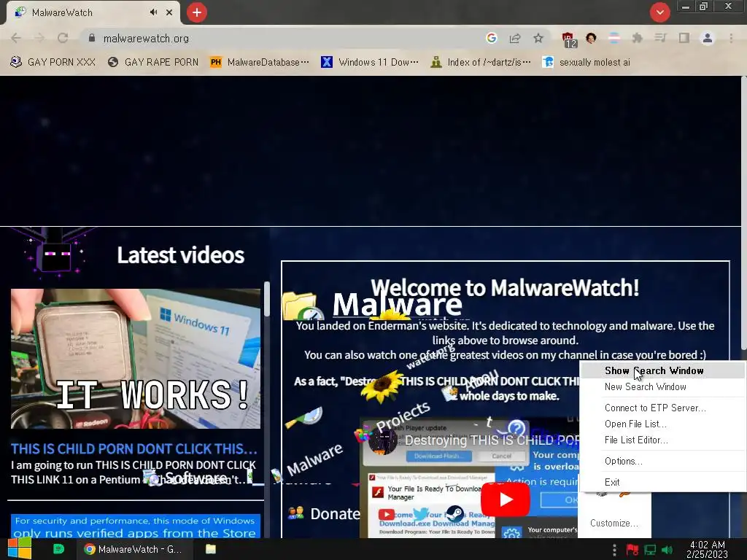747x560 pixels.
Task: Open the media controls toolbar icon
Action: pos(660,38)
